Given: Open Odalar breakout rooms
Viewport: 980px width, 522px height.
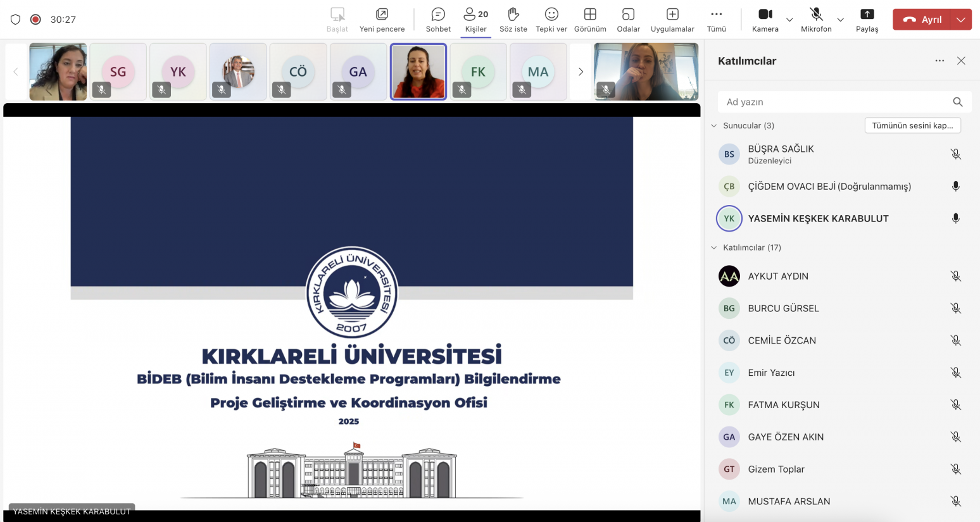Looking at the screenshot, I should point(628,20).
